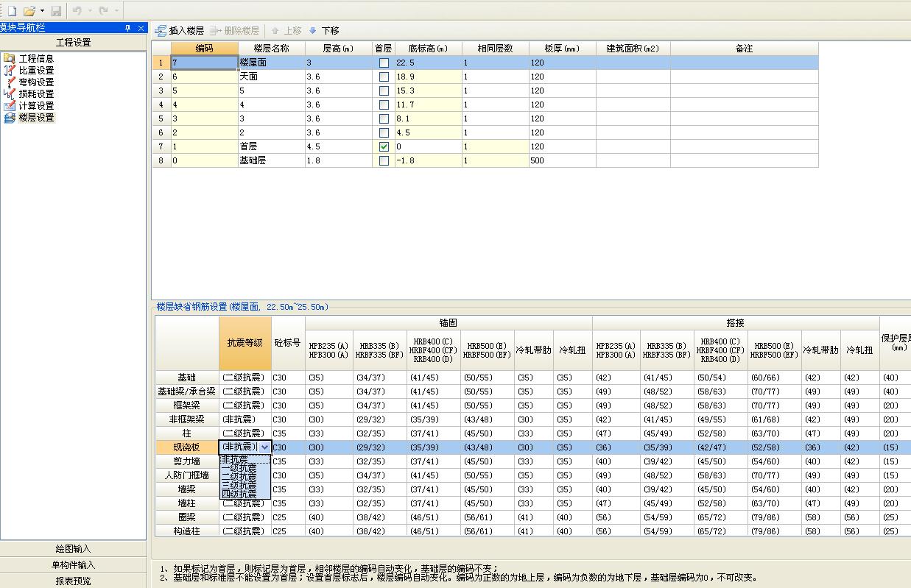Open 工程信息 in navigation tree

36,58
